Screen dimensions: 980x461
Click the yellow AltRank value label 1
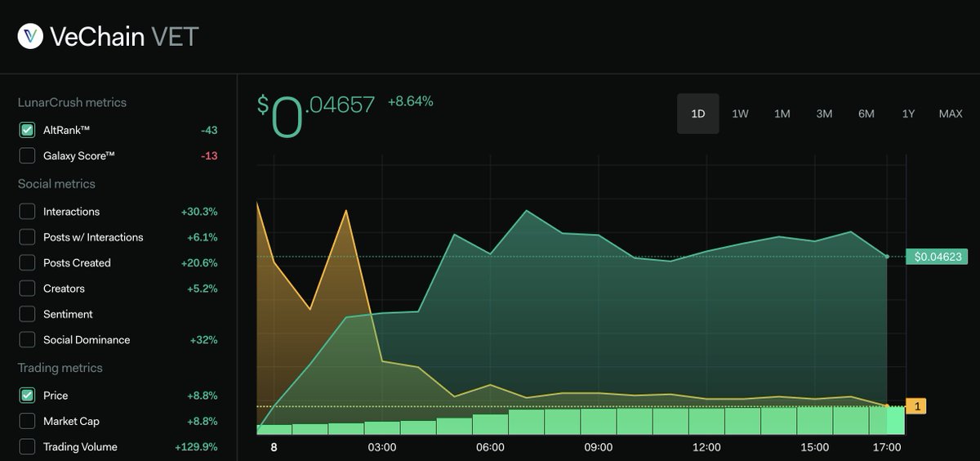pos(916,406)
